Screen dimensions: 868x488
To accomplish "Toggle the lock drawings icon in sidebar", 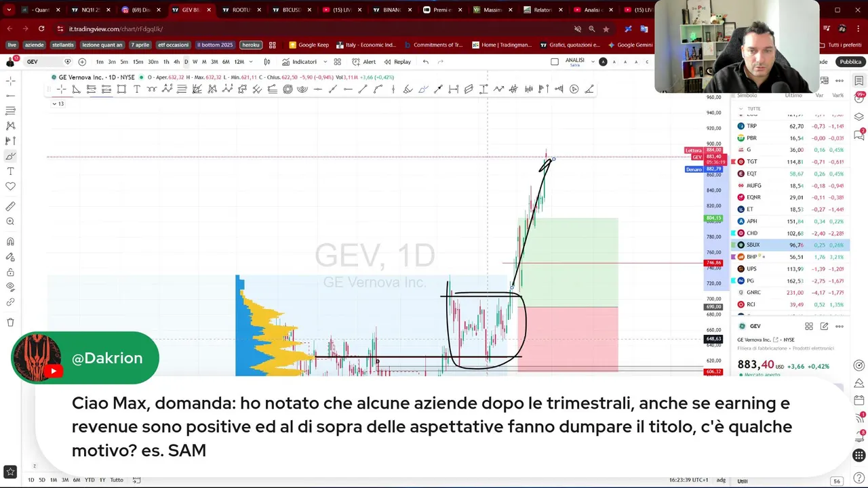I will (10, 272).
